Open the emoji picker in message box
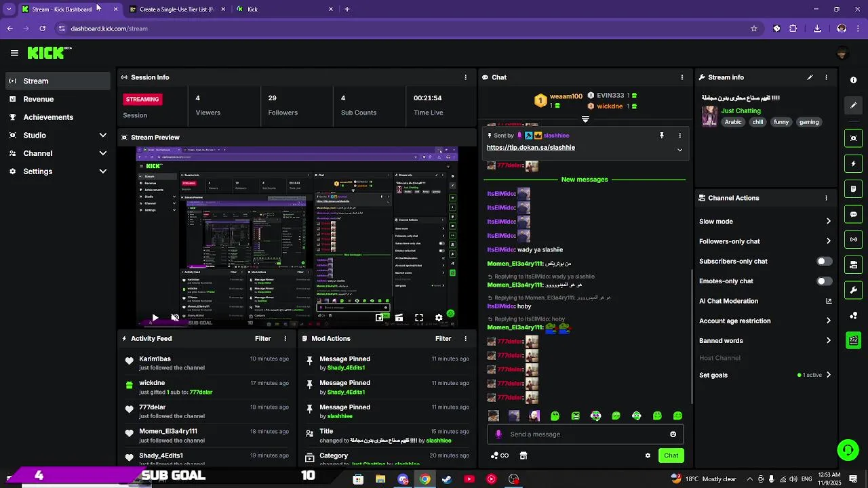The height and width of the screenshot is (488, 868). [673, 434]
